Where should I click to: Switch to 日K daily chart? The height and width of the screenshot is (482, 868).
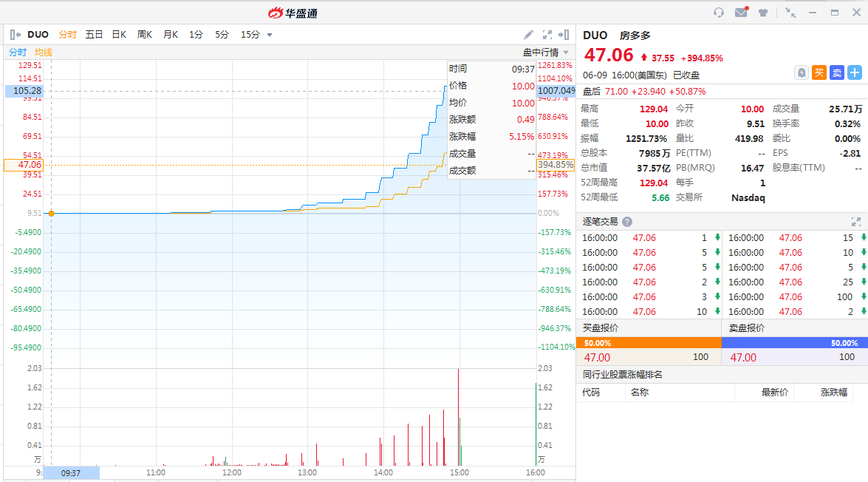(x=119, y=34)
